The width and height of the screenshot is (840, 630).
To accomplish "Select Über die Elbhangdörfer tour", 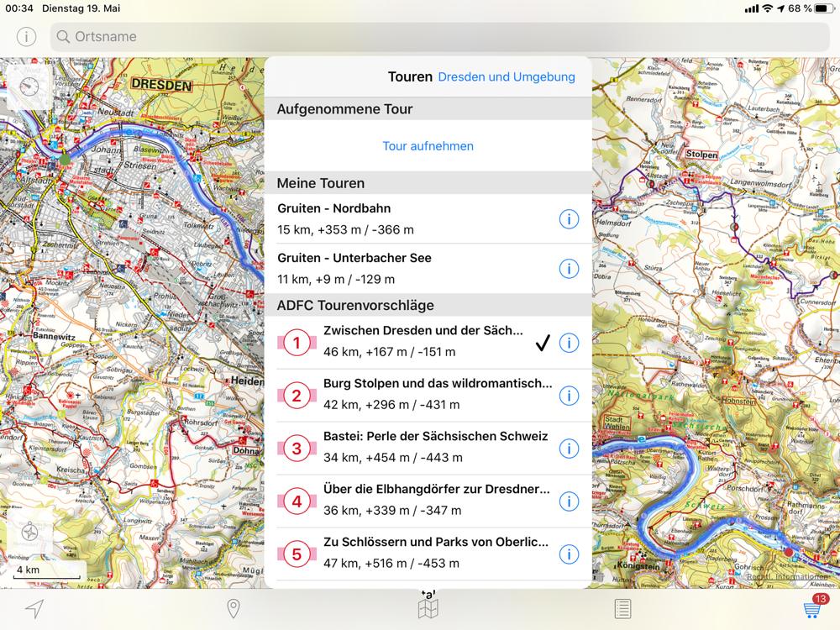I will point(428,501).
